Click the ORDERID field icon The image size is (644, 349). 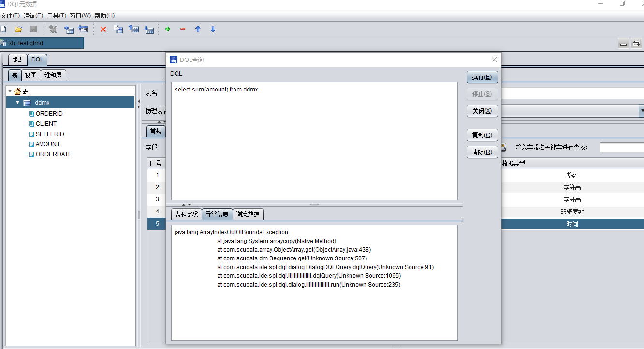coord(32,114)
